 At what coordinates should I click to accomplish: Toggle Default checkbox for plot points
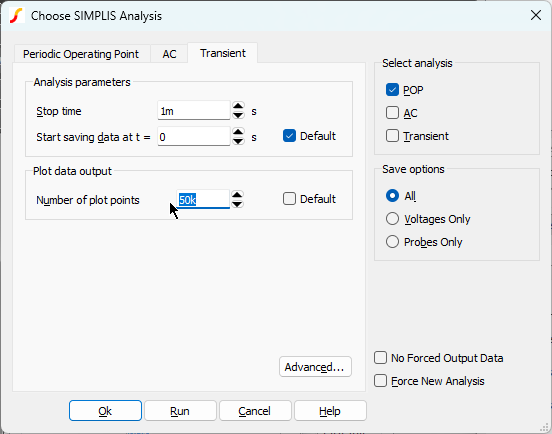coord(289,199)
